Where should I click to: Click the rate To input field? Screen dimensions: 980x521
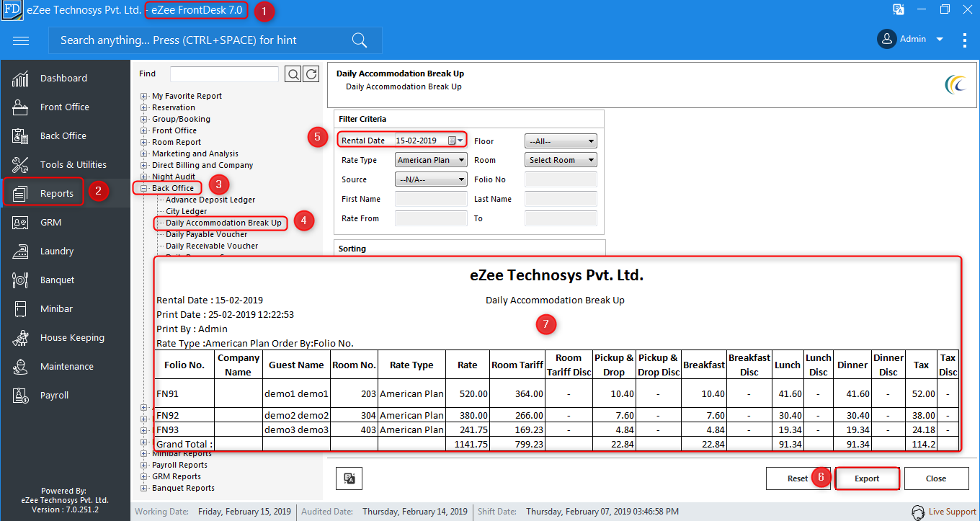(x=561, y=218)
